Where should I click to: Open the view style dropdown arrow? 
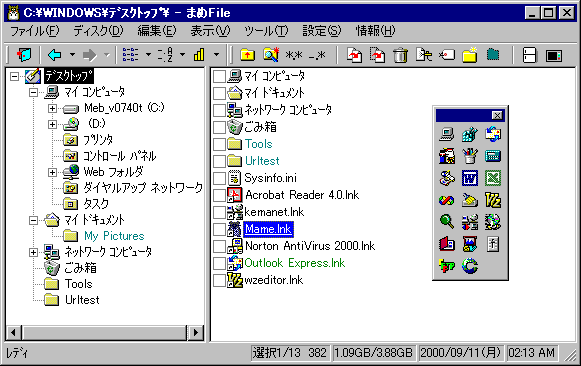148,55
